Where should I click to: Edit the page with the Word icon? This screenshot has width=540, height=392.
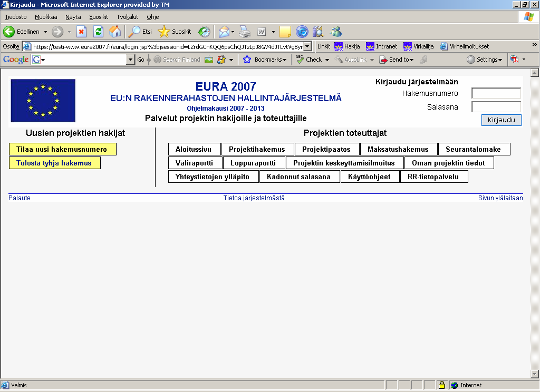(x=262, y=32)
